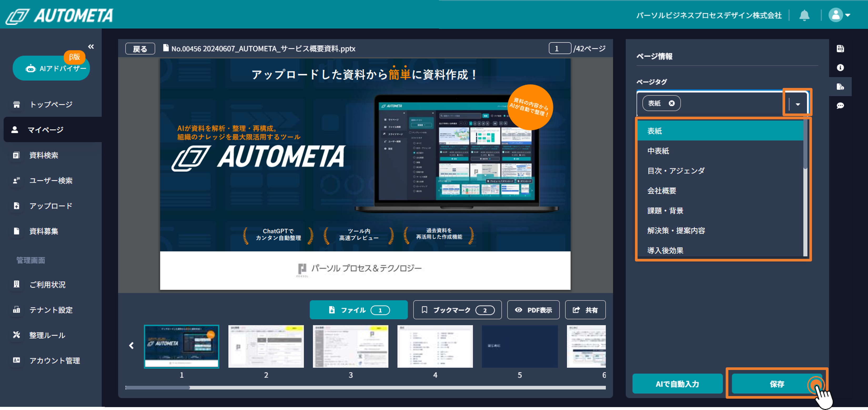Click the main slide preview image

tap(365, 174)
